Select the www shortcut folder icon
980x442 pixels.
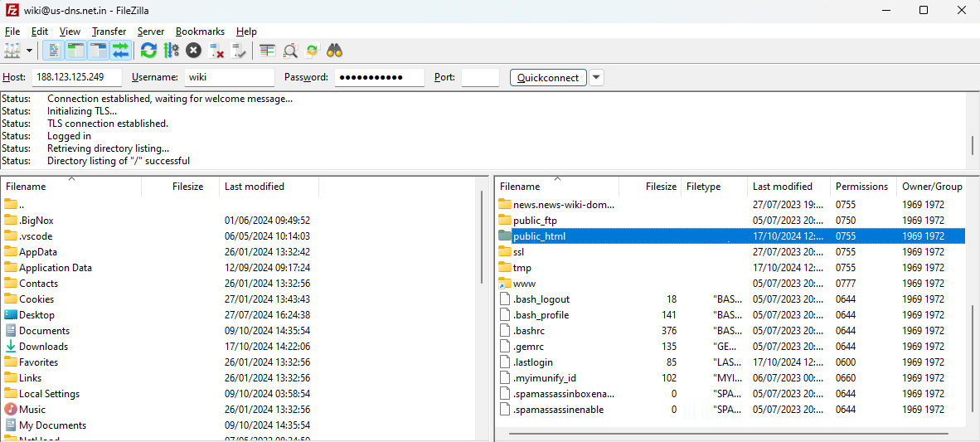point(505,284)
